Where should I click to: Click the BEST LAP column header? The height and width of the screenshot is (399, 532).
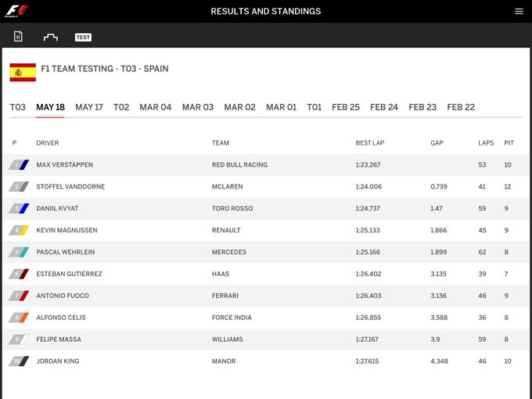click(370, 143)
